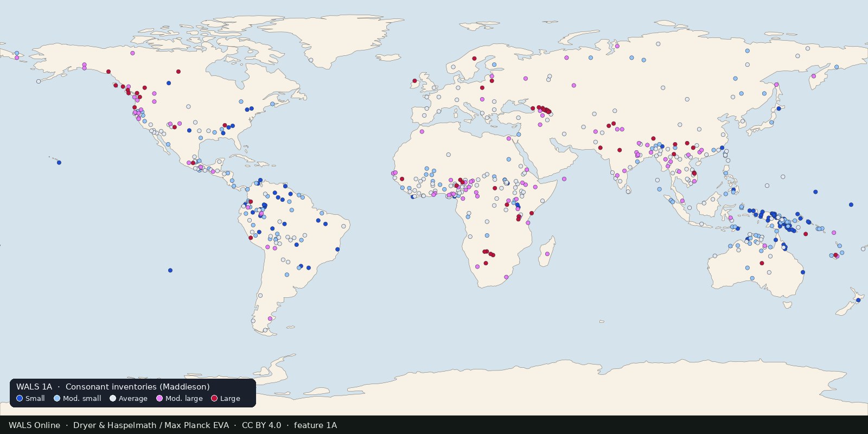Select the pink marker on Madagascar

click(x=547, y=254)
